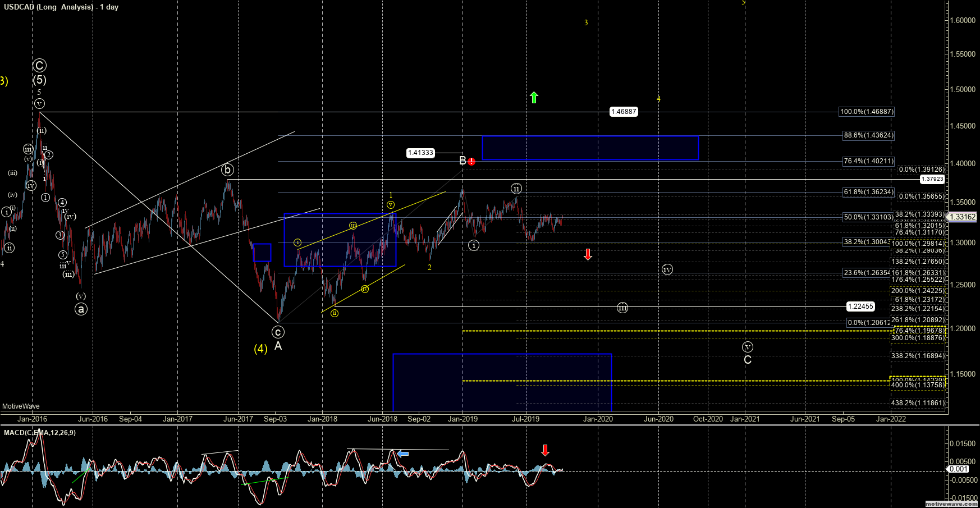The width and height of the screenshot is (980, 508).
Task: Click the blue left arrow in the MACD panel
Action: [402, 454]
